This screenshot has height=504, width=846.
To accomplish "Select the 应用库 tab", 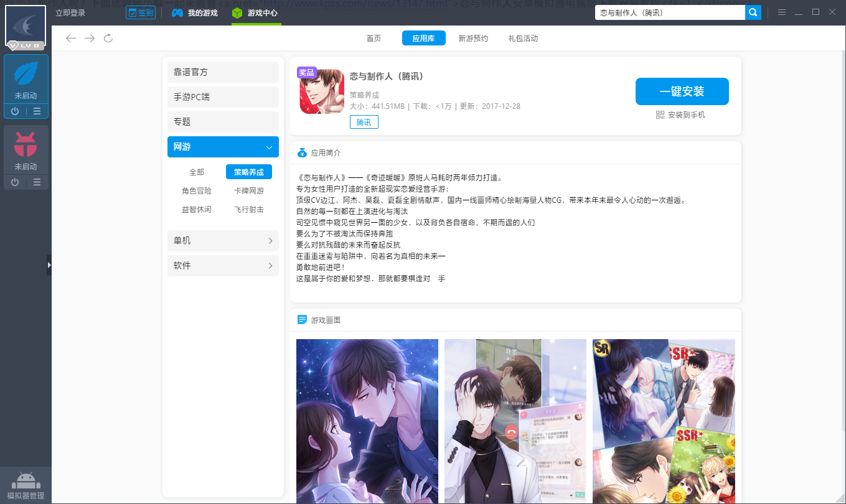I will pyautogui.click(x=423, y=38).
